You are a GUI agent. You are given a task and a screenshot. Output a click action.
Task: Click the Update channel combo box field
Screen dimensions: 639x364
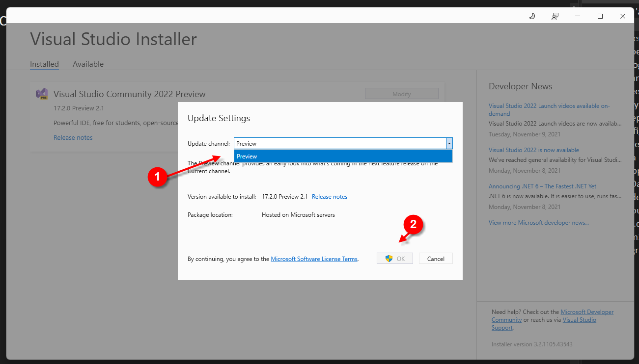click(x=343, y=143)
